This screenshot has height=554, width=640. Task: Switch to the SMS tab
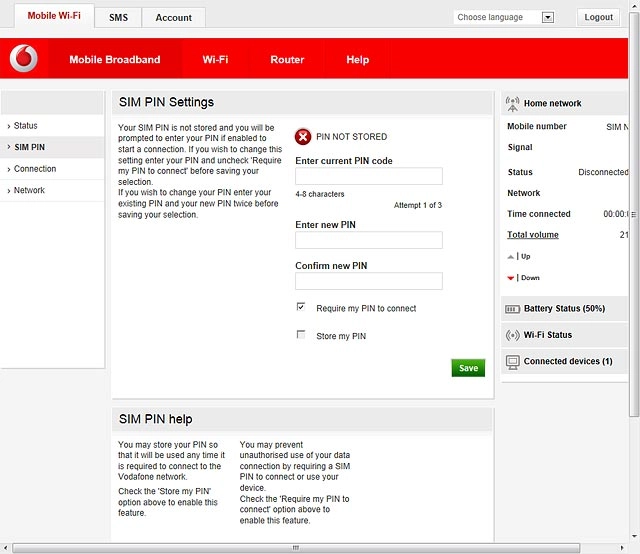[x=118, y=18]
